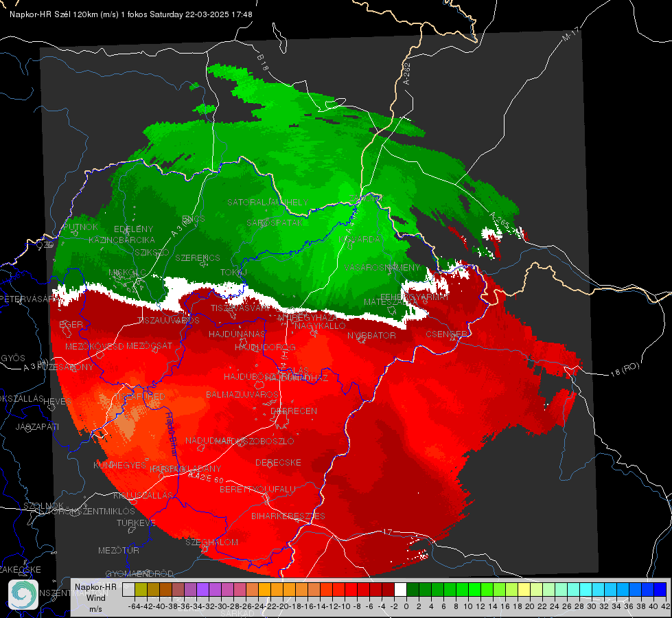Click the 'Napkor-HR Wind m/s' legend label
The image size is (672, 618).
(x=96, y=598)
